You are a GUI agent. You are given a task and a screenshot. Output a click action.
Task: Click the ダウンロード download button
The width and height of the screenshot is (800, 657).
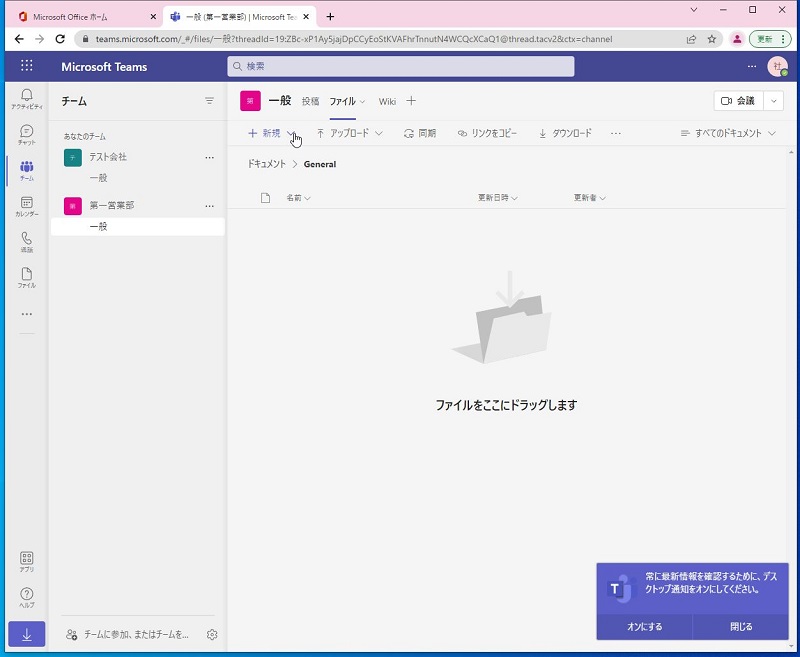point(565,134)
